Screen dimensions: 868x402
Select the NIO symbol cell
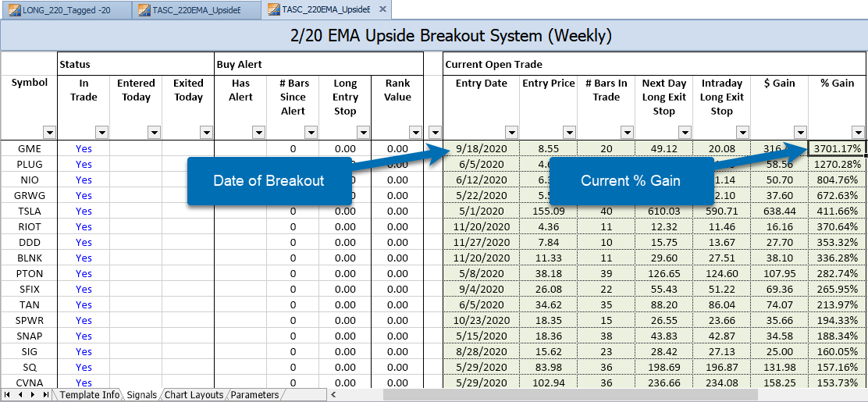(x=29, y=180)
